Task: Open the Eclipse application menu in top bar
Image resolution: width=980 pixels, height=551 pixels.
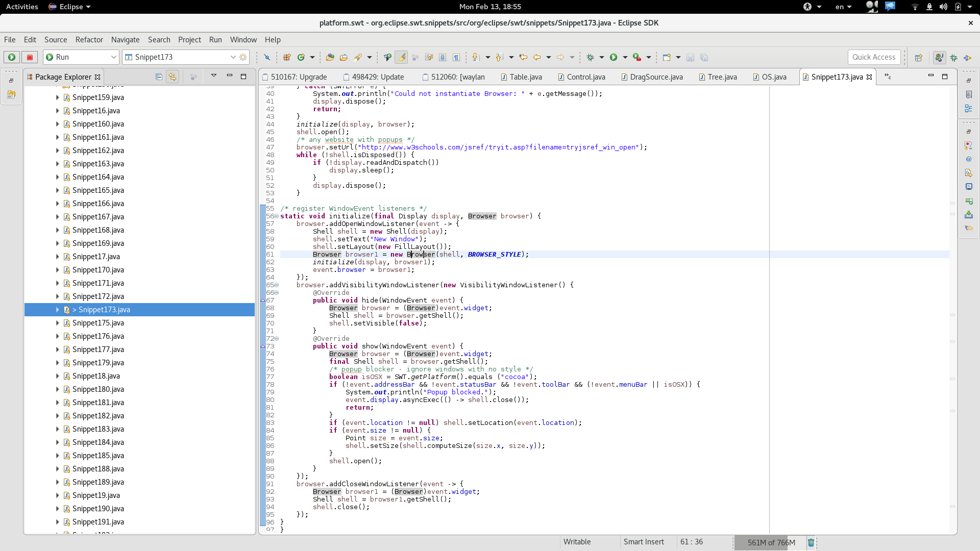Action: [x=69, y=7]
